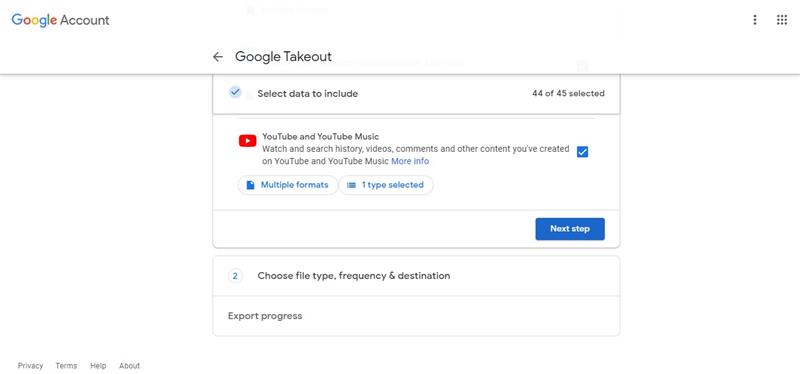Open the 1 type selected list
Image resolution: width=800 pixels, height=374 pixels.
386,185
